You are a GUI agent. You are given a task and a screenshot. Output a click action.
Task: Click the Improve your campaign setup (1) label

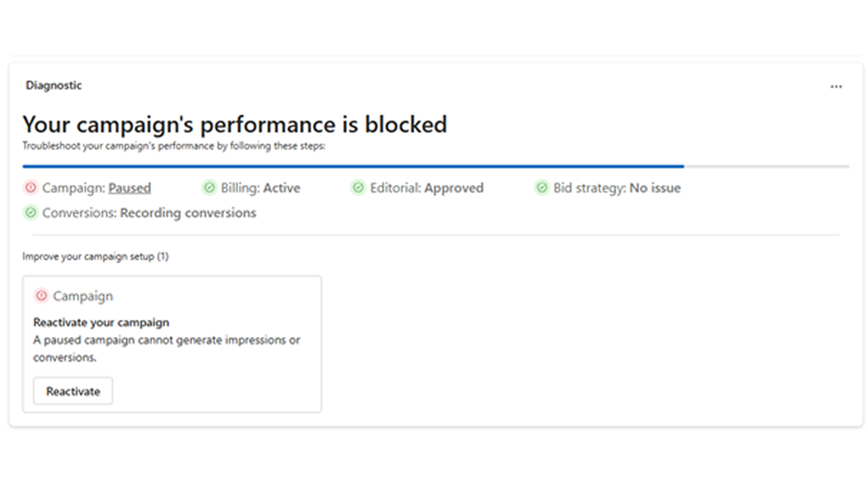(95, 257)
